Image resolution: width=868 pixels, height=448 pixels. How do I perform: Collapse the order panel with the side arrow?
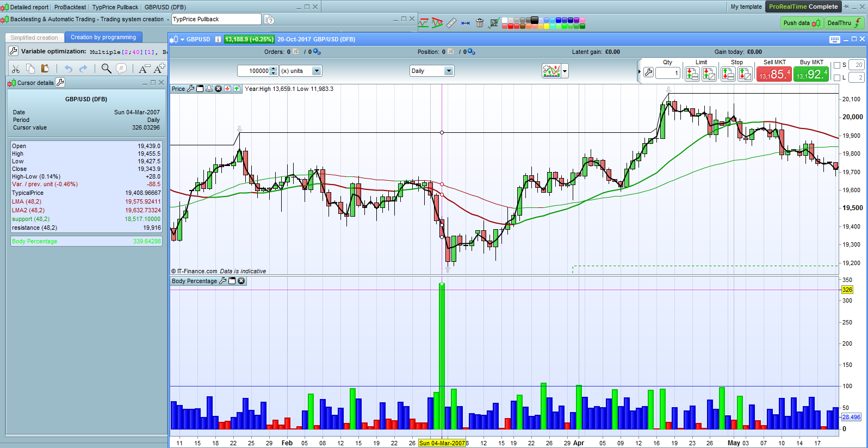click(x=639, y=71)
